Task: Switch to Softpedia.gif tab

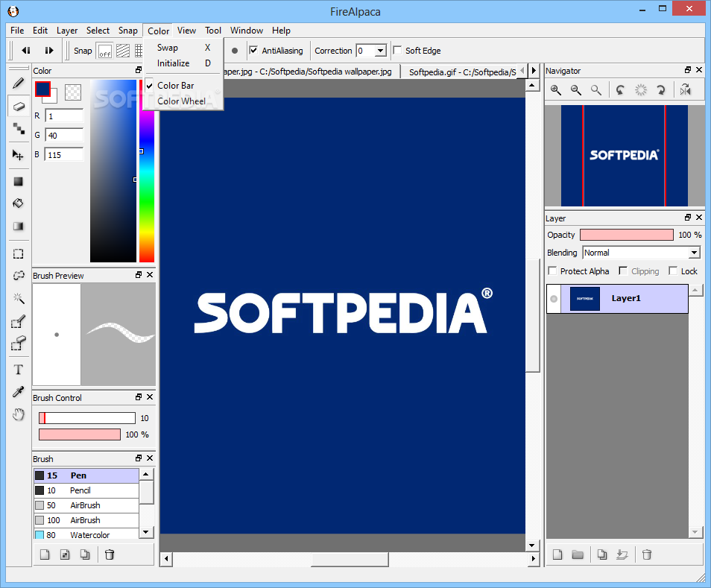Action: (x=461, y=72)
